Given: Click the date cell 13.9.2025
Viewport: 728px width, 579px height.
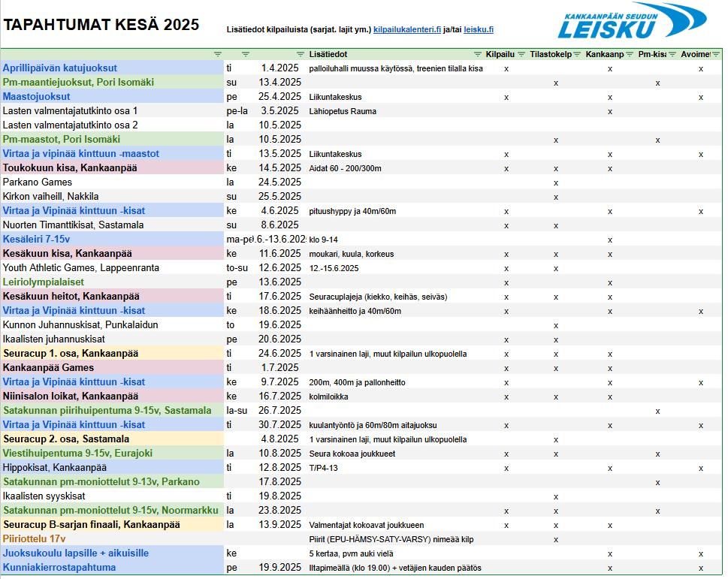Looking at the screenshot, I should (x=279, y=525).
